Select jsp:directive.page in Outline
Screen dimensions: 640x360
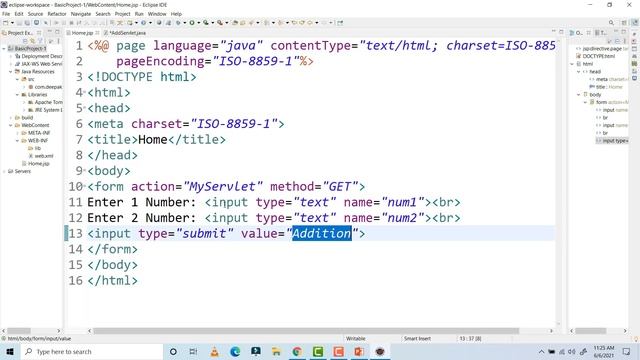point(602,49)
